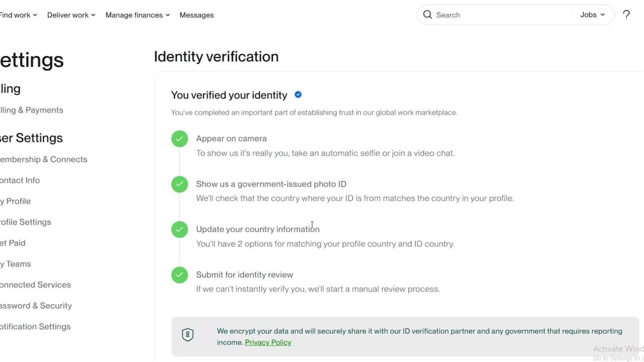Image resolution: width=644 pixels, height=362 pixels.
Task: Open the help question mark icon
Action: 626,15
